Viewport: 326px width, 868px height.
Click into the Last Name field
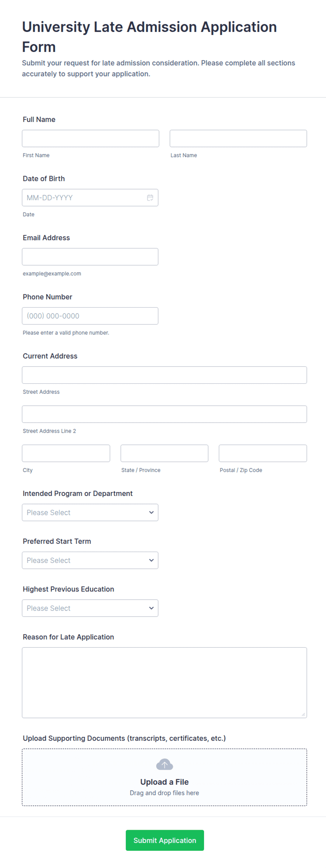click(x=238, y=139)
